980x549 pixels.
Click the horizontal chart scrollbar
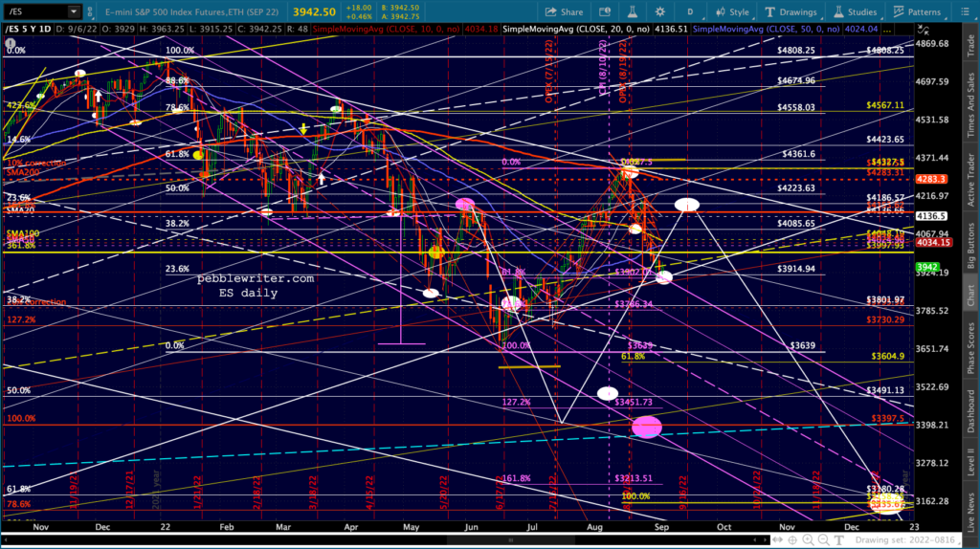point(509,540)
